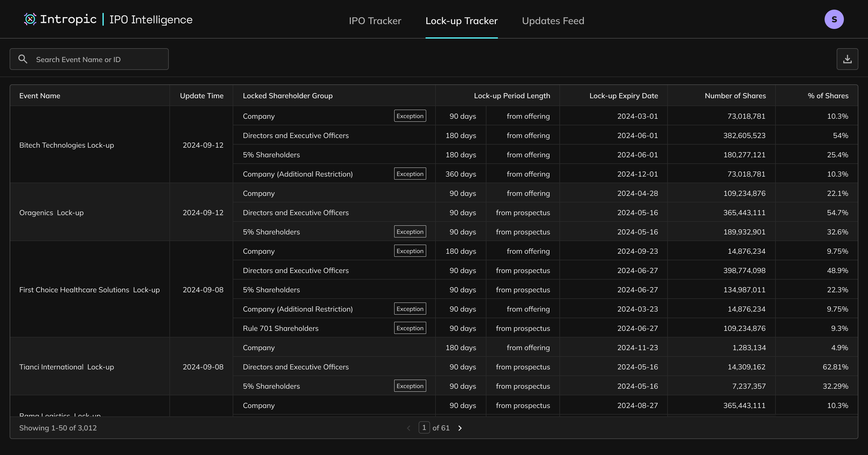Sort by Number of Shares column header
868x455 pixels.
click(735, 96)
